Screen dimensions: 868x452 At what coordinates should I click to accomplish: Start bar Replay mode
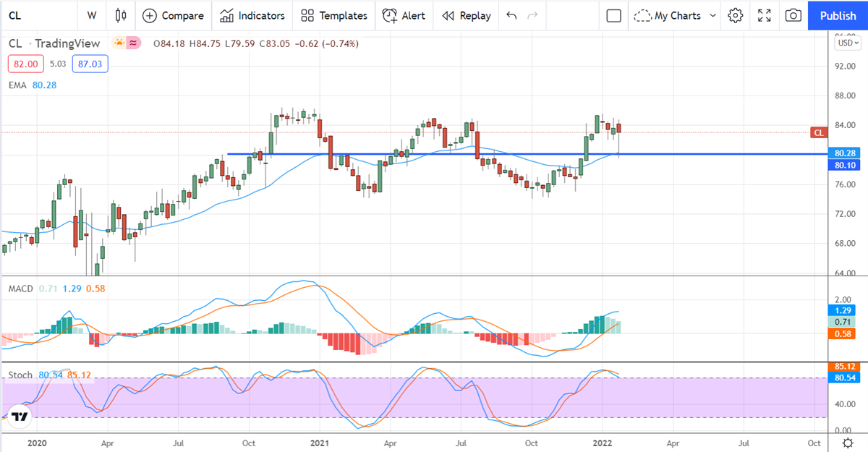(466, 15)
